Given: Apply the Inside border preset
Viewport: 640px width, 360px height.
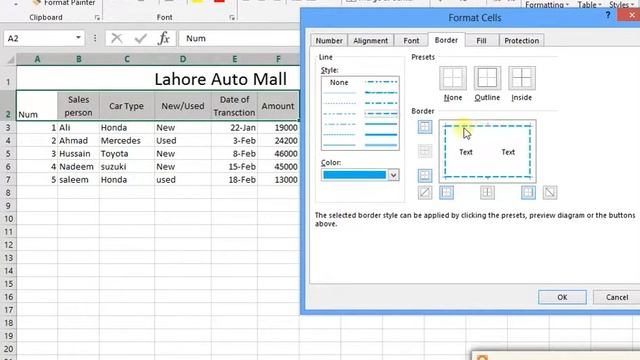Looking at the screenshot, I should pos(522,78).
